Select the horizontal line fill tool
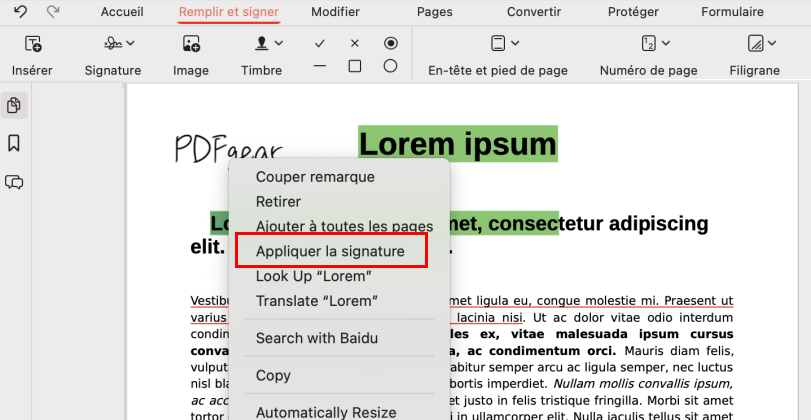 (320, 66)
